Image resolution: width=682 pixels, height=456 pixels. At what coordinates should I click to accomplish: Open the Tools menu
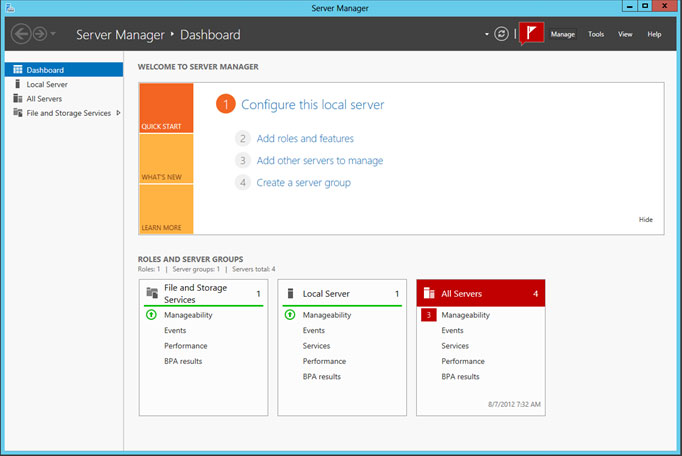tap(596, 34)
